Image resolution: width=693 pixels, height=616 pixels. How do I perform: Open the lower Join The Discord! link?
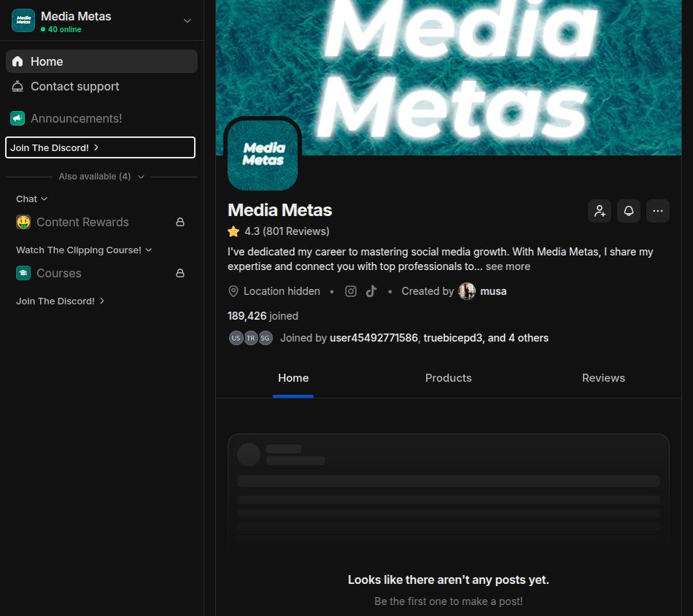(x=60, y=301)
